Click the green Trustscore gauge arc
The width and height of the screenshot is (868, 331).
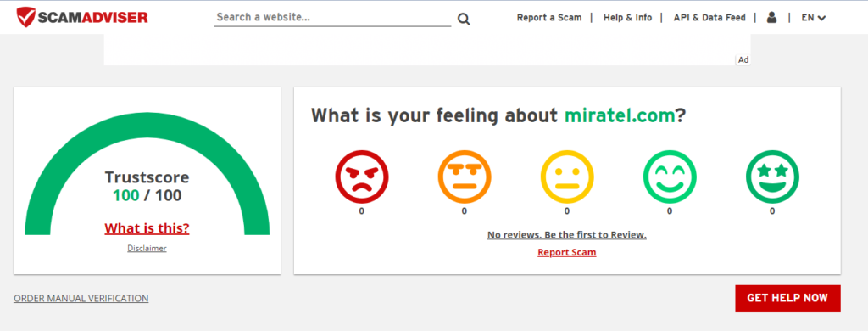[x=147, y=125]
